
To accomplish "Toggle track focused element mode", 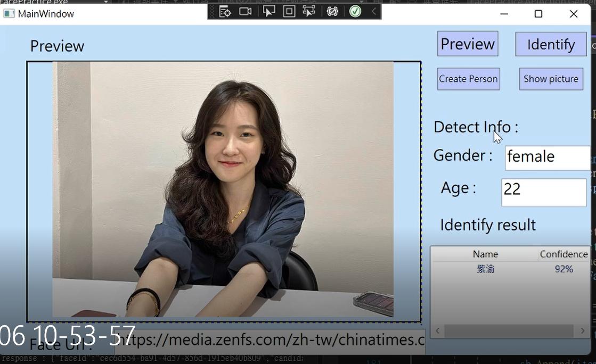I will pyautogui.click(x=309, y=11).
